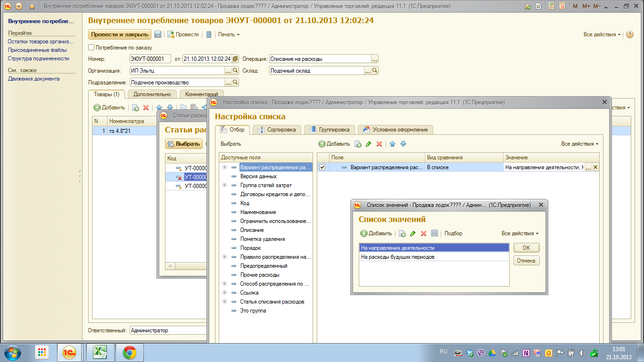Add current page to favorites with star-arrow icon
This screenshot has width=644, height=362.
pos(528,7)
